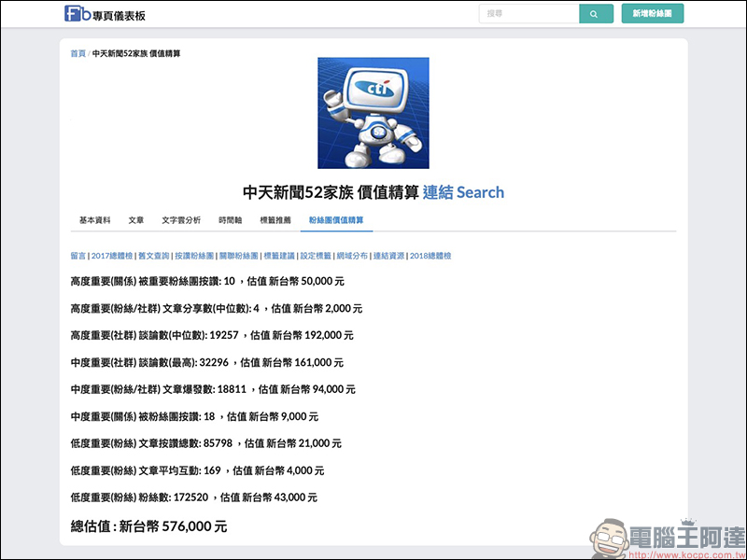Viewport: 747px width, 560px height.
Task: Click the magnifier search button
Action: tap(596, 14)
